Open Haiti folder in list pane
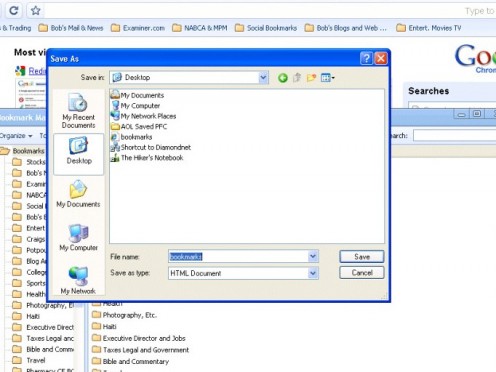 [x=104, y=326]
